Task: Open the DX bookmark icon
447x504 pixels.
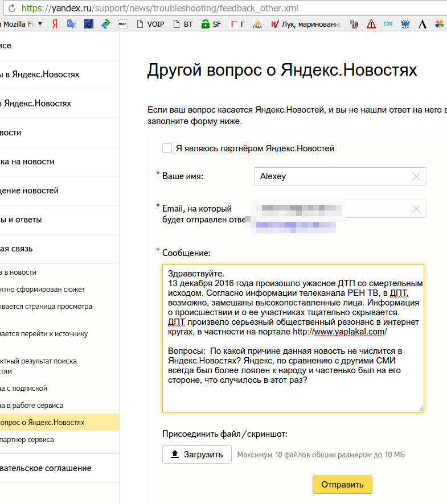Action: 388,24
